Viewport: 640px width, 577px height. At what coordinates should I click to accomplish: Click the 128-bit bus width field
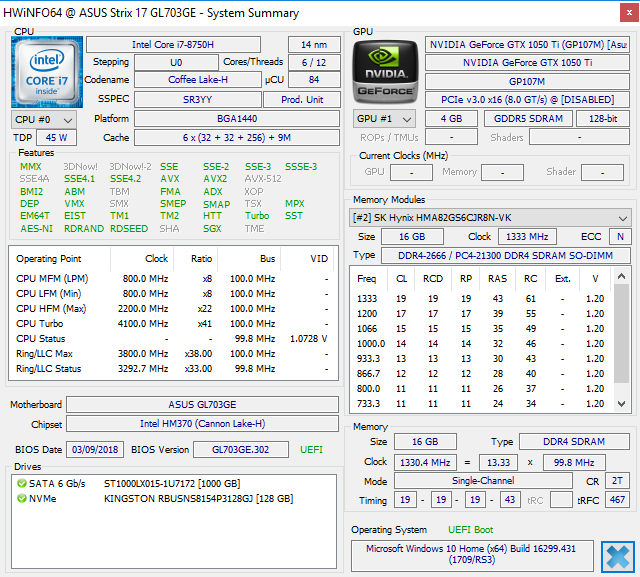click(x=603, y=119)
